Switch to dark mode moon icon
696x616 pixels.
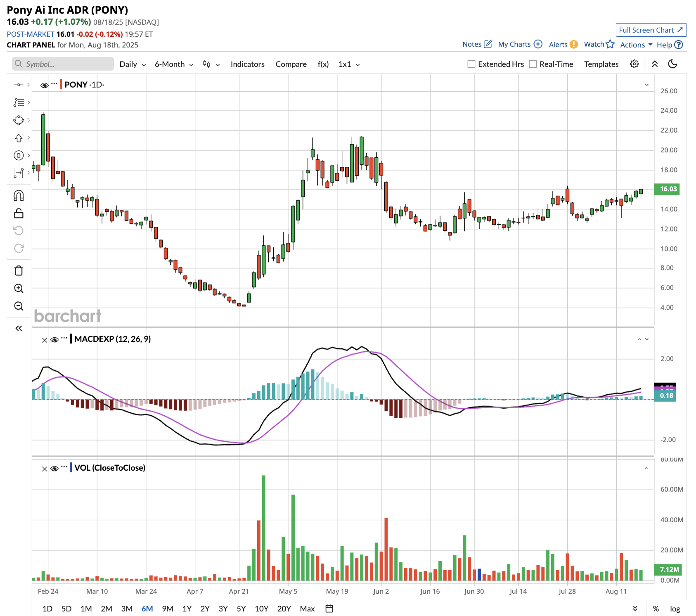pyautogui.click(x=672, y=64)
